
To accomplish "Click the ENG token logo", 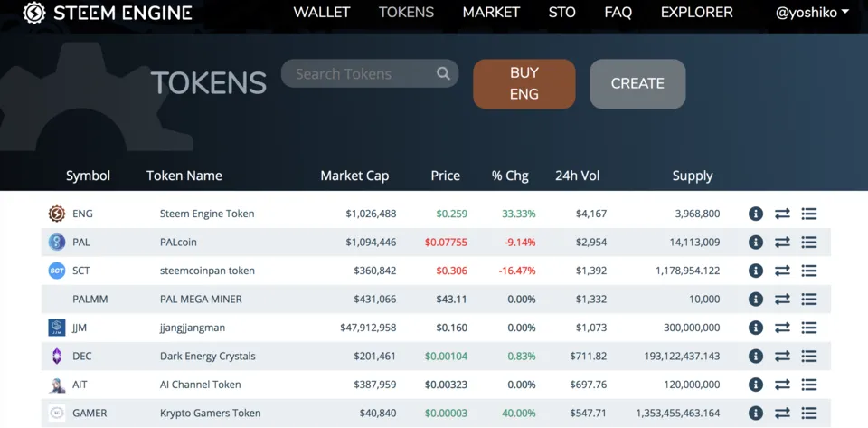I will coord(56,214).
